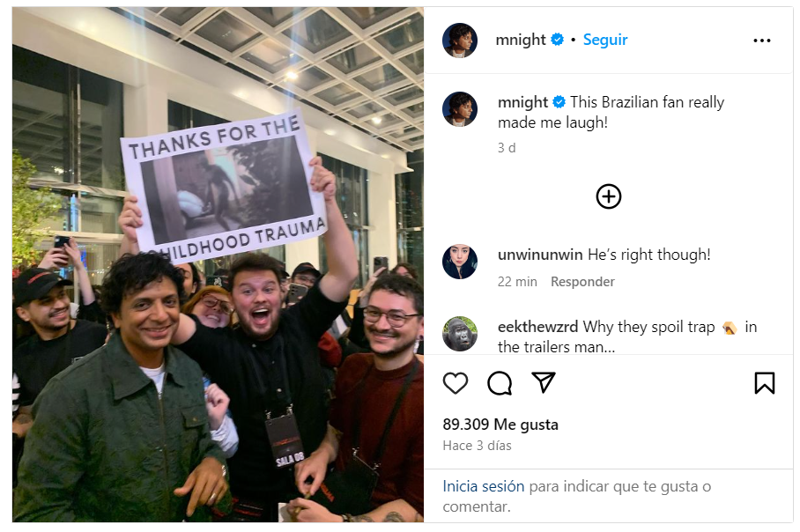Open comments with the speech bubble icon

[x=500, y=383]
